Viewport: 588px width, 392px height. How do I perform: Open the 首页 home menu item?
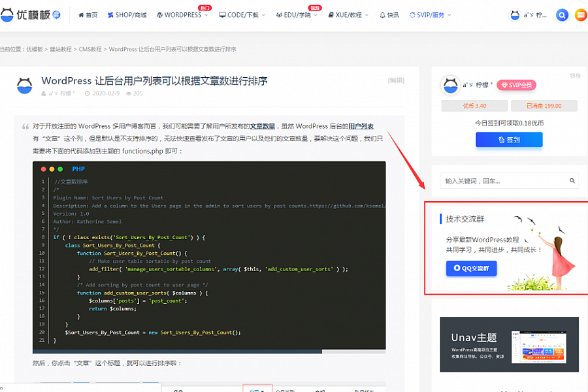coord(88,15)
